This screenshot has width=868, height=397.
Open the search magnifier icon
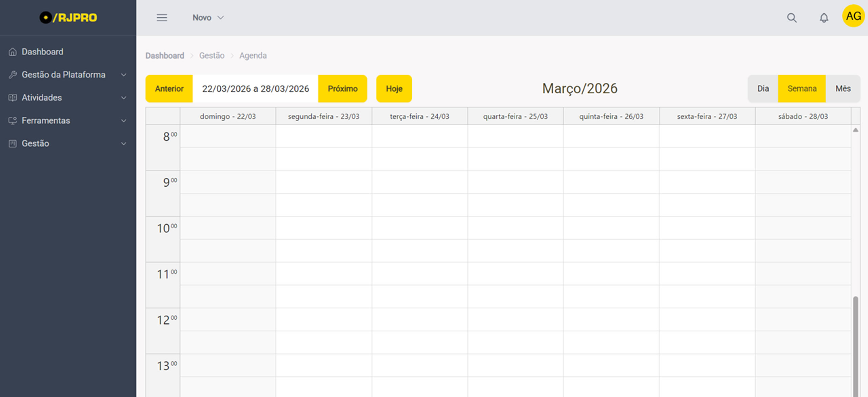coord(792,18)
